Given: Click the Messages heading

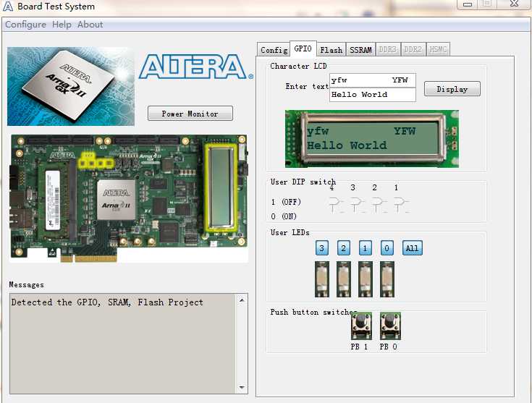Looking at the screenshot, I should point(27,285).
